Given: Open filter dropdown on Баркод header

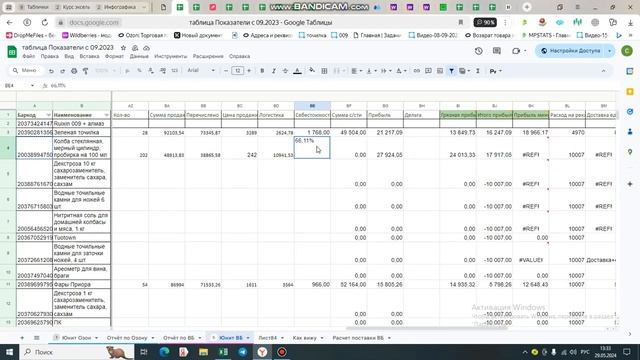Looking at the screenshot, I should tap(48, 115).
